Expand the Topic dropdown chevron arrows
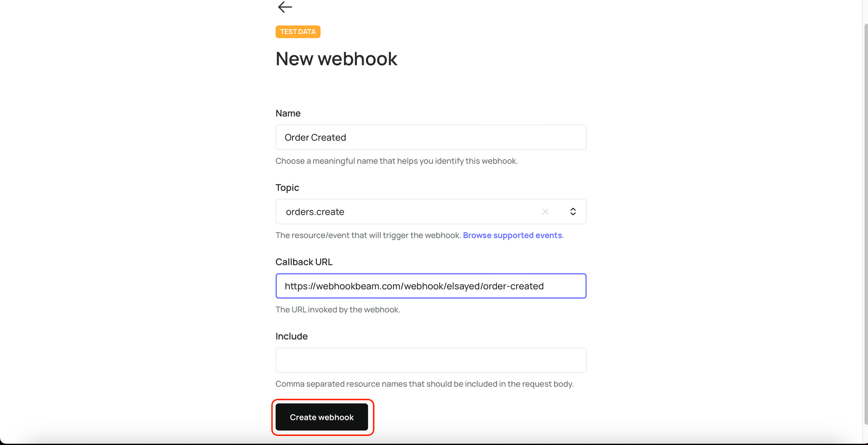 point(573,212)
